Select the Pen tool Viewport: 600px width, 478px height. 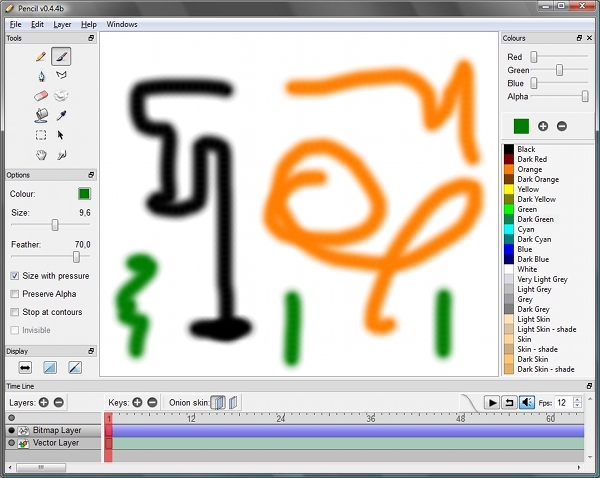41,76
